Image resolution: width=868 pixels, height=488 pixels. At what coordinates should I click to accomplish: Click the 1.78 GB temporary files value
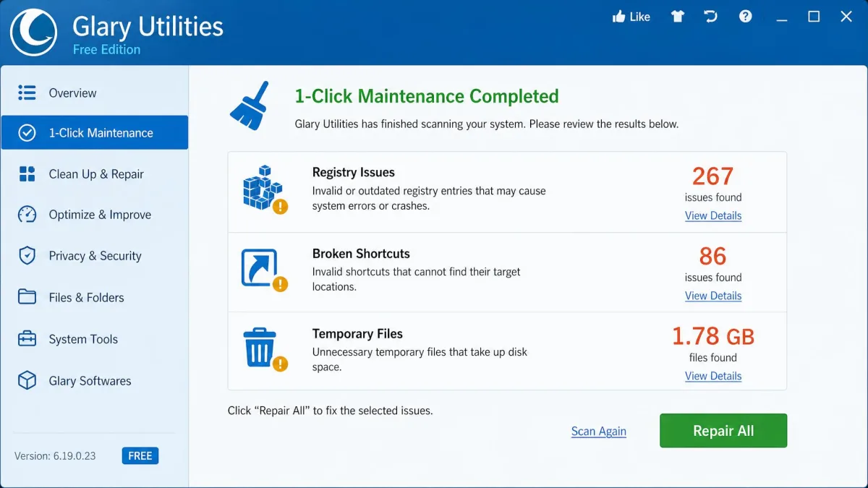(713, 336)
